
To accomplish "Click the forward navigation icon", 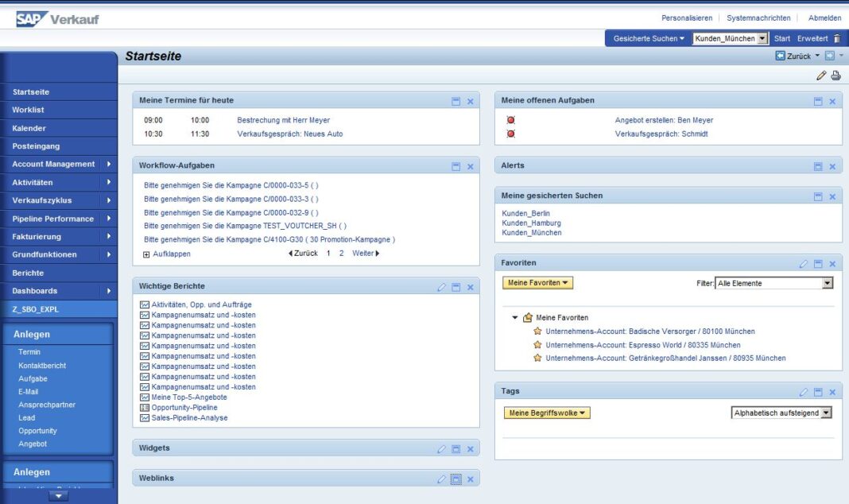I will coord(829,56).
